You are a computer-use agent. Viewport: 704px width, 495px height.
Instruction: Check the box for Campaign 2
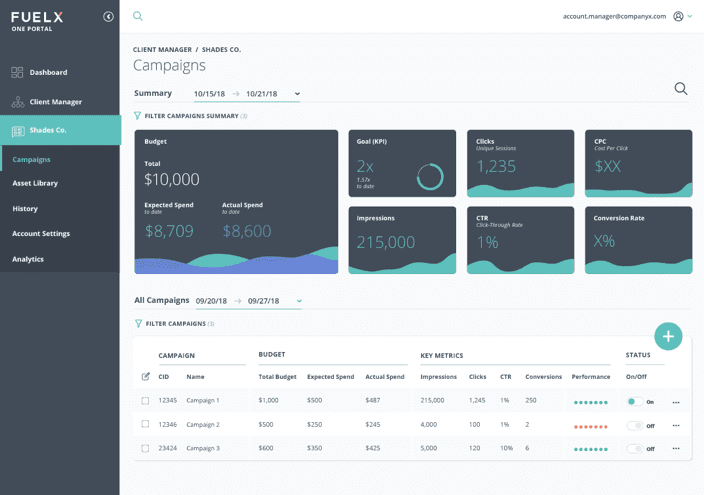145,424
